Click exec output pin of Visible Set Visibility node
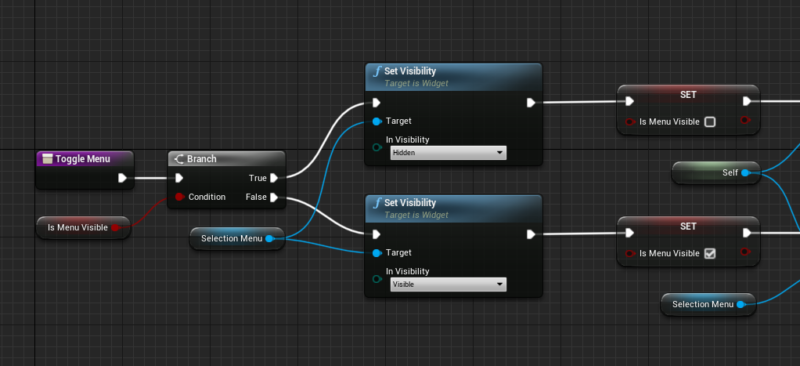 coord(531,234)
